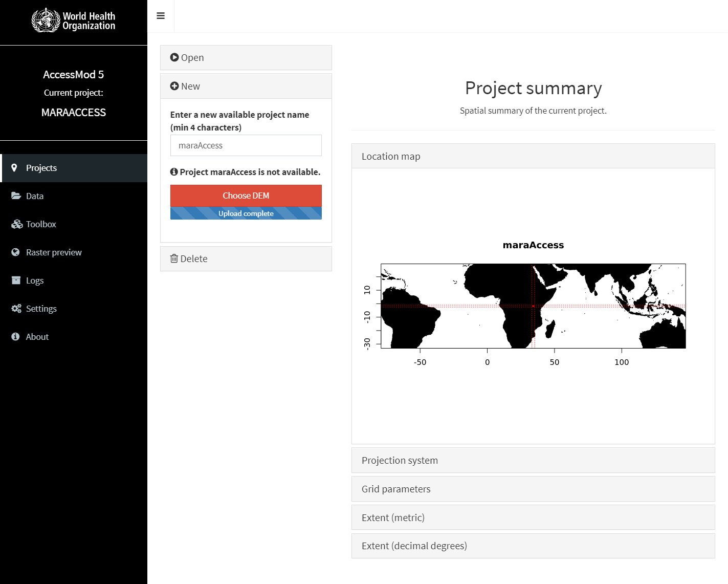Click the Logs archive icon

(16, 280)
